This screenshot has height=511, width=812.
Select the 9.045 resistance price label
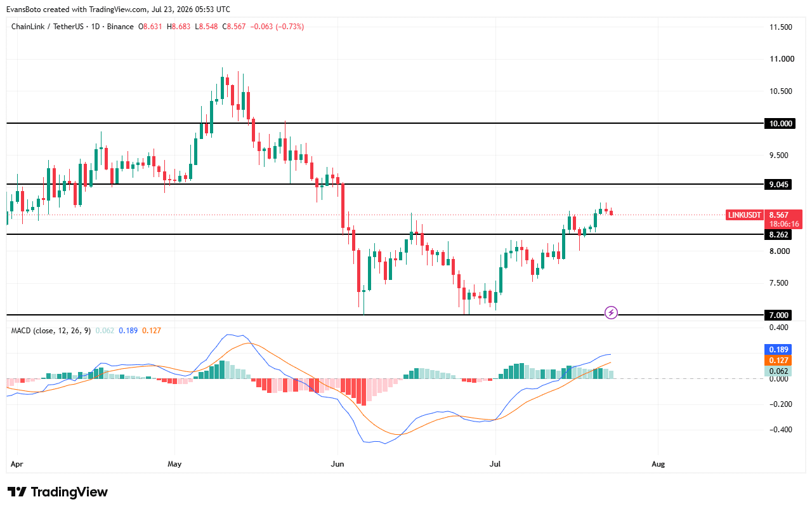pos(778,185)
